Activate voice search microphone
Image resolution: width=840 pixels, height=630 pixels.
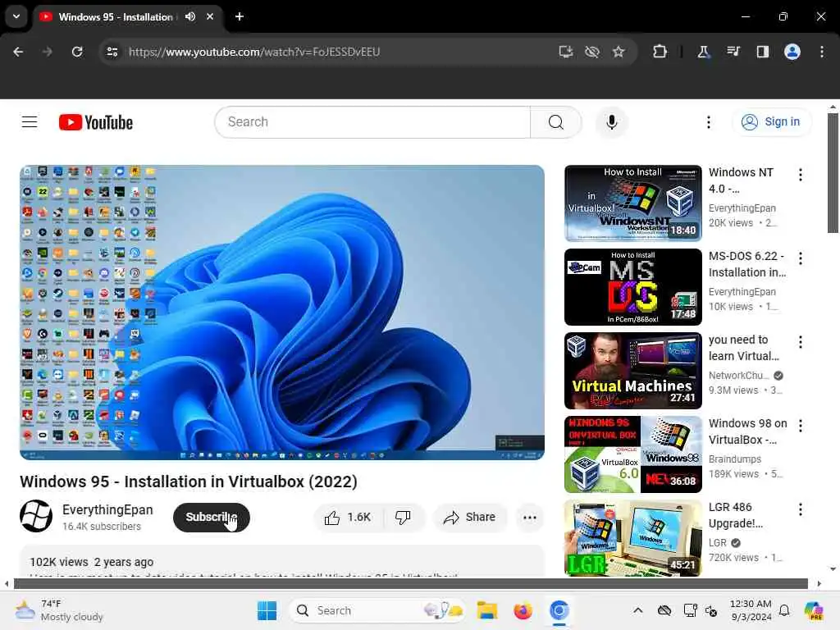click(x=611, y=122)
